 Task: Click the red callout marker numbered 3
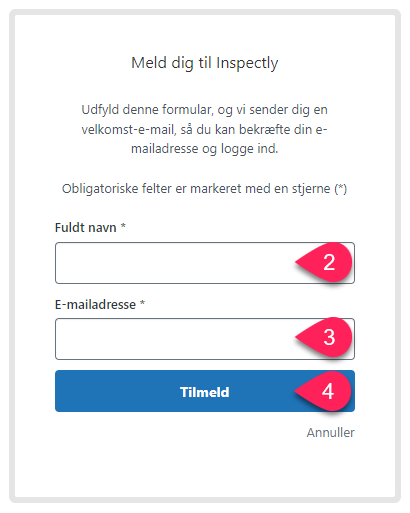point(324,337)
